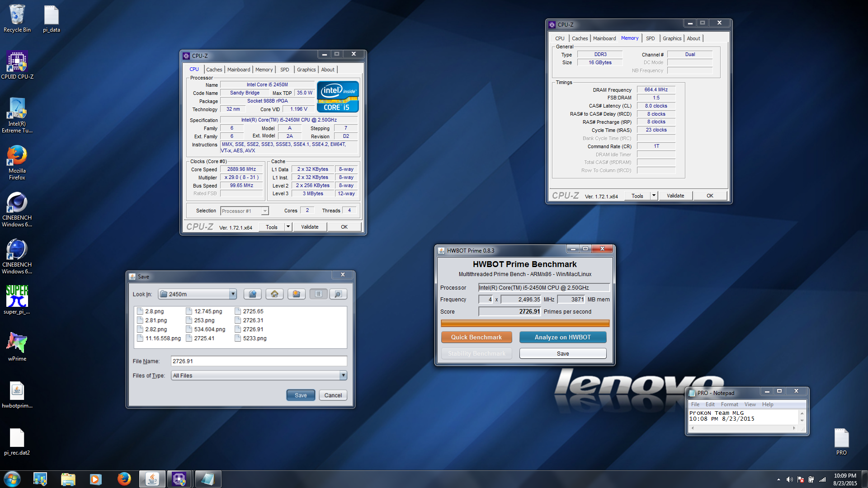The height and width of the screenshot is (488, 868).
Task: Open volume control in system tray
Action: (789, 479)
